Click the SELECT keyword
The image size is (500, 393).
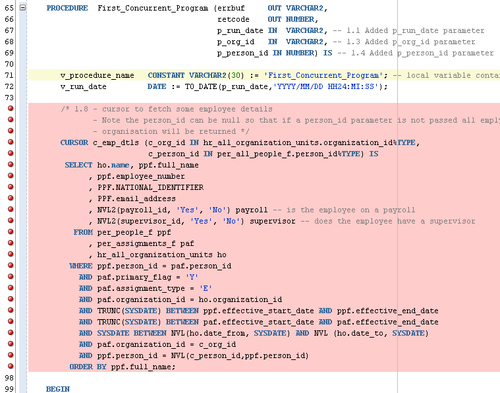79,165
